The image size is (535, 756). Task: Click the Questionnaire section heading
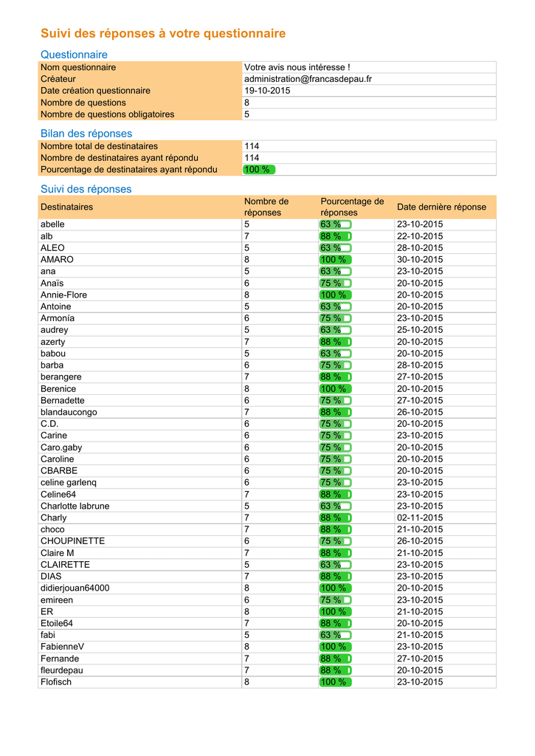(74, 55)
